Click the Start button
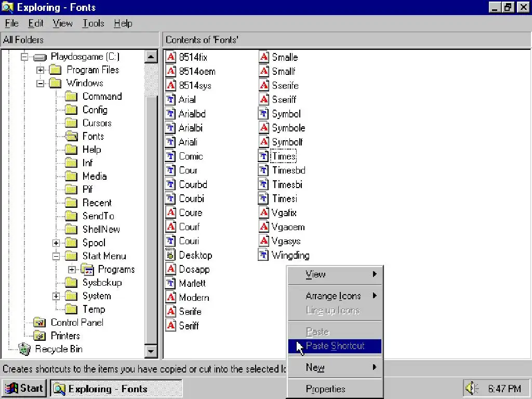The image size is (532, 399). (x=24, y=388)
